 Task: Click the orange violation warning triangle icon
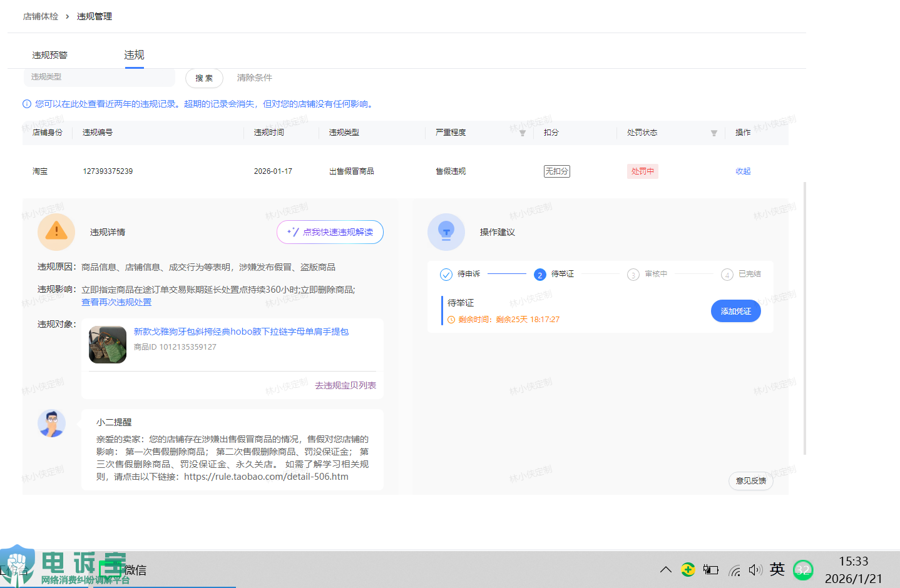[56, 231]
